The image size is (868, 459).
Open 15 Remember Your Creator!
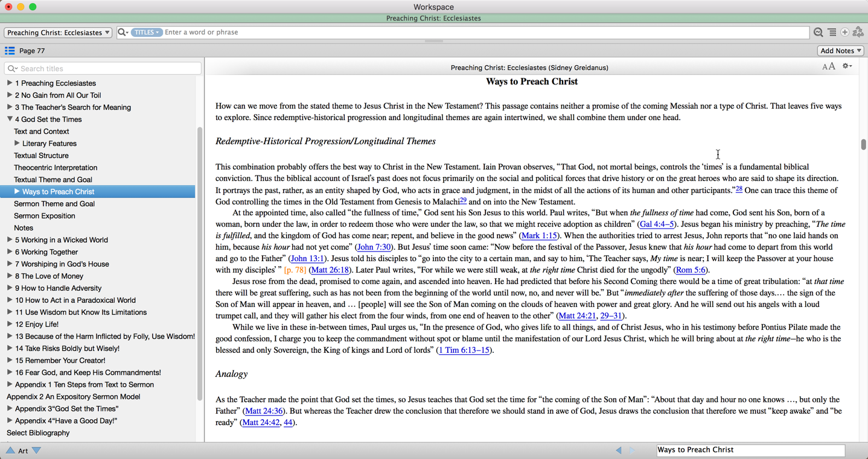point(60,361)
